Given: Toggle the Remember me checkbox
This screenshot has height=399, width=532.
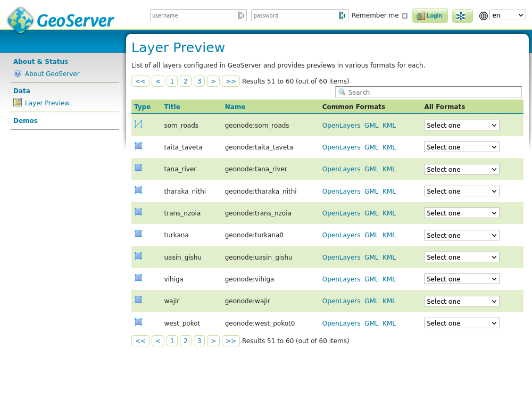Looking at the screenshot, I should (x=405, y=16).
